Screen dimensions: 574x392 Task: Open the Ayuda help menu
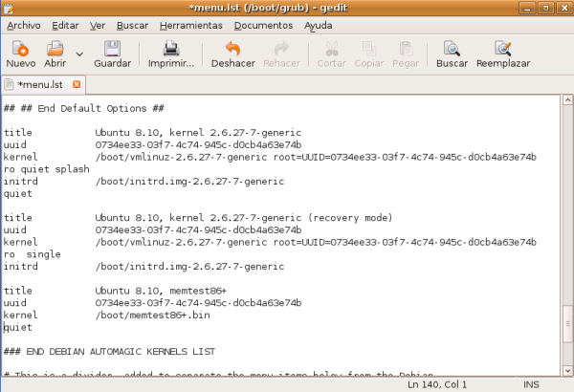(x=318, y=25)
